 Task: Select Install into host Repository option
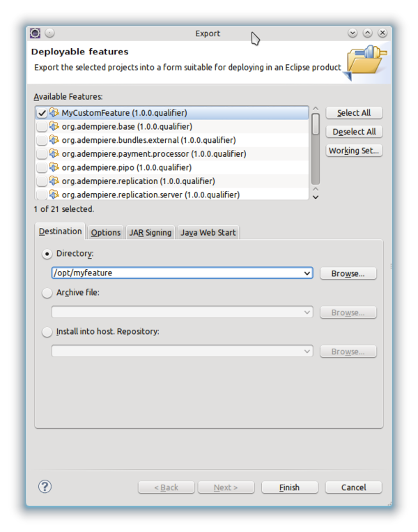(x=47, y=332)
